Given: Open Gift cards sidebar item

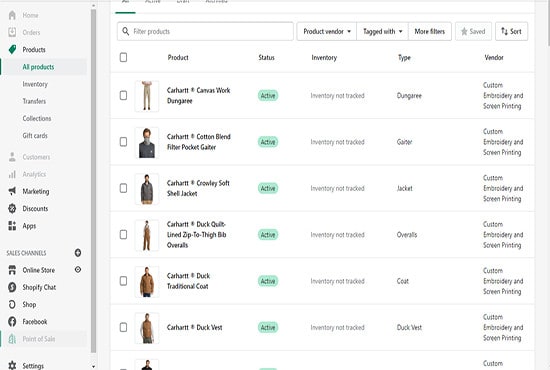Looking at the screenshot, I should 35,135.
